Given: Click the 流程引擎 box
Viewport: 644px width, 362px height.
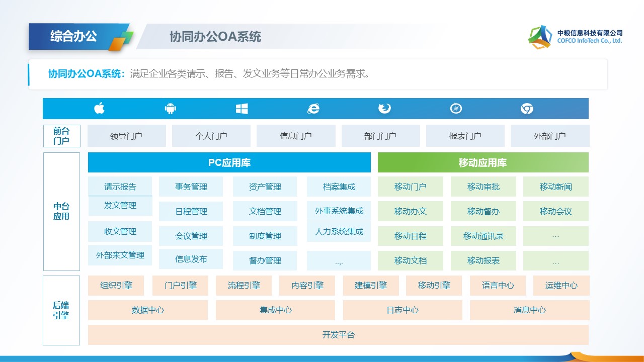Looking at the screenshot, I should point(244,286).
